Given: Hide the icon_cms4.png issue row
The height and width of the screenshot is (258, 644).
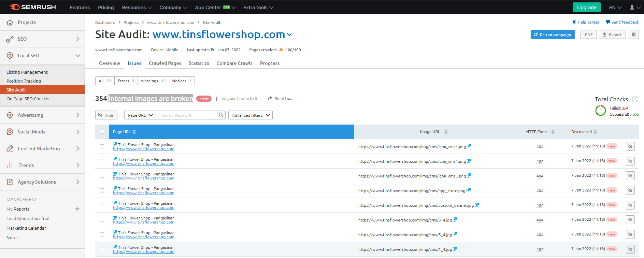Looking at the screenshot, I should pyautogui.click(x=630, y=161).
